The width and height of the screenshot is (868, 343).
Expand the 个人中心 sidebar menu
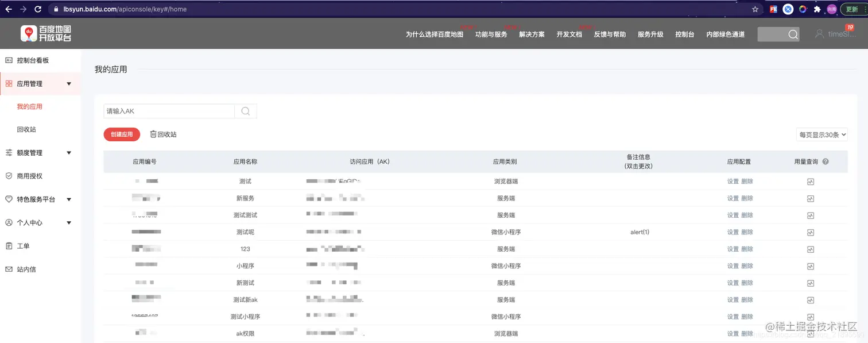tap(69, 222)
